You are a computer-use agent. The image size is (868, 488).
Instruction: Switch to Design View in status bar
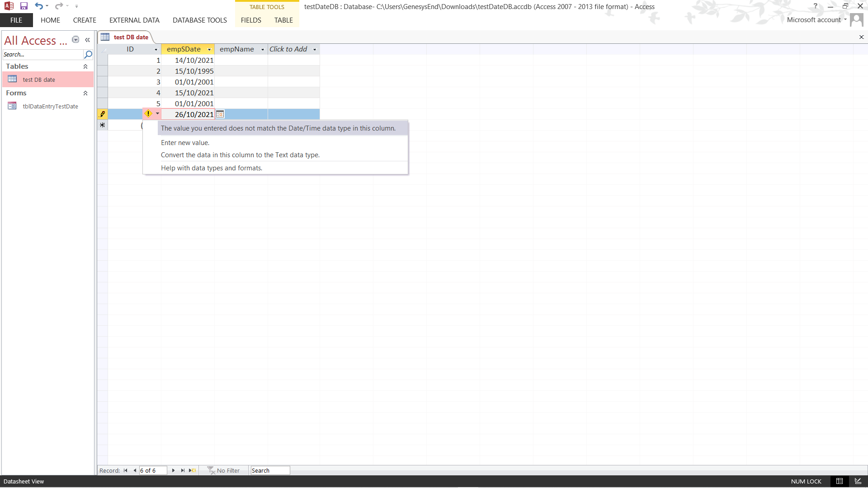(858, 481)
